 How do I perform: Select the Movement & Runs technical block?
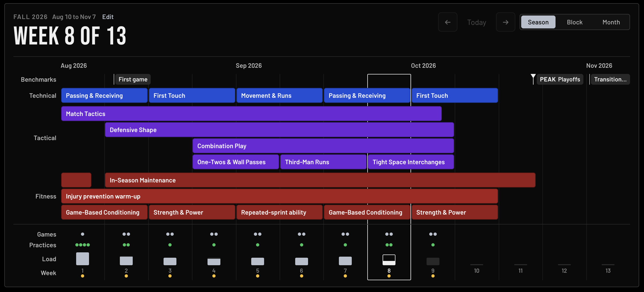(279, 95)
